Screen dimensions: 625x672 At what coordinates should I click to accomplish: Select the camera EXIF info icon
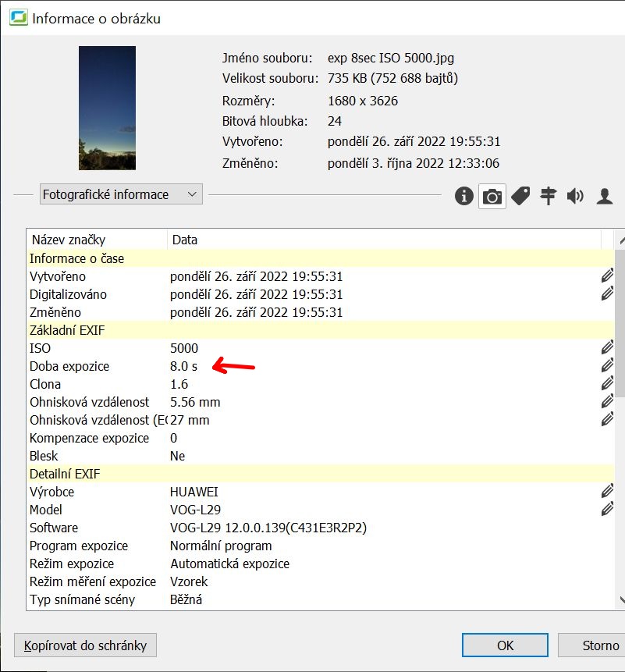(x=492, y=196)
